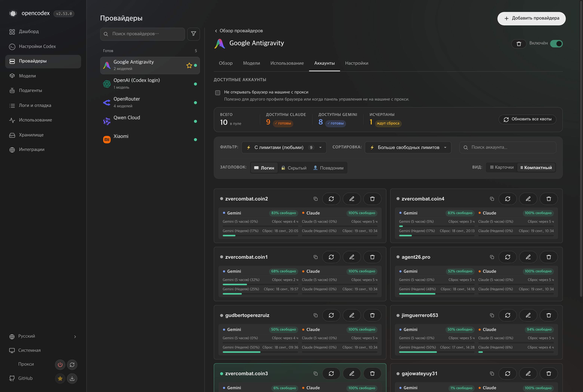The width and height of the screenshot is (583, 392).
Task: Switch to the Обзор tab
Action: coord(226,63)
